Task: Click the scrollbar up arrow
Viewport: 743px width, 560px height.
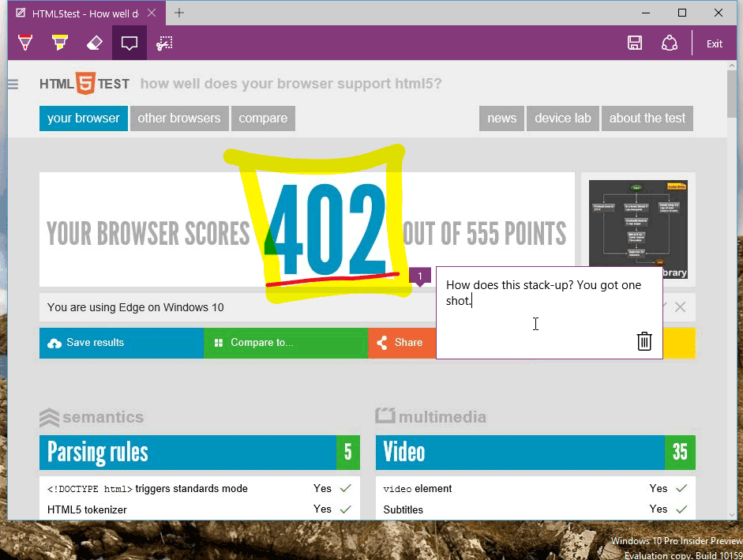Action: [732, 66]
